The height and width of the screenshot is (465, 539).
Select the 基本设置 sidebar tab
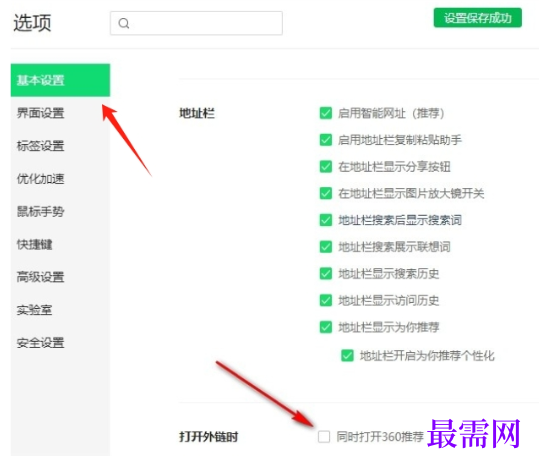coord(60,80)
